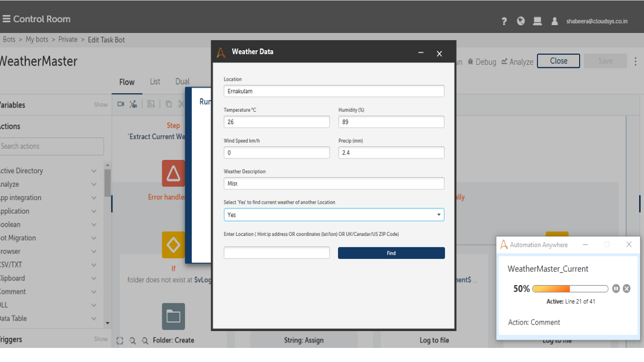Click the Error handler triangle icon
Image resolution: width=644 pixels, height=362 pixels.
173,173
